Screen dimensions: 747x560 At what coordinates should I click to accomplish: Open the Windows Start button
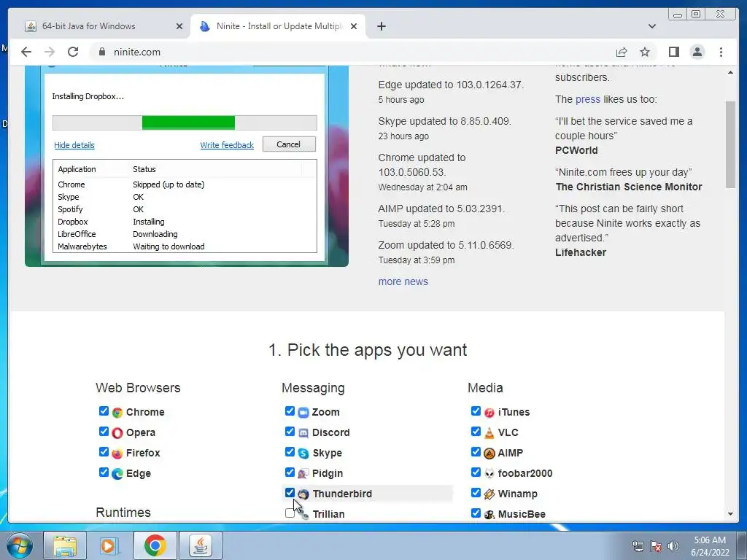click(x=20, y=545)
